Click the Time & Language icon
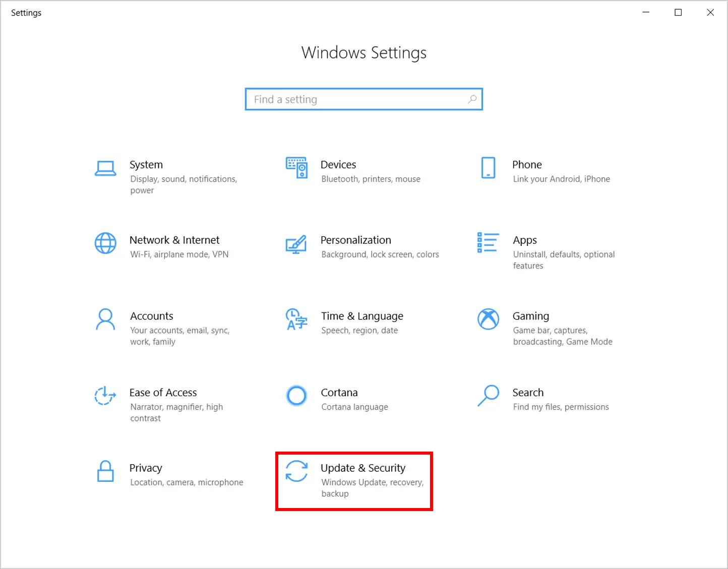 coord(296,320)
